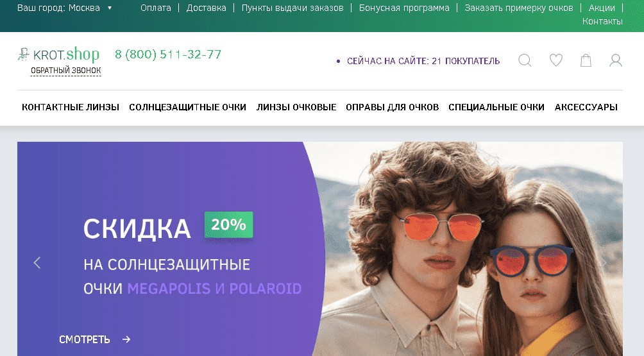Expand the Москва city dropdown
This screenshot has height=356, width=644.
(x=65, y=8)
